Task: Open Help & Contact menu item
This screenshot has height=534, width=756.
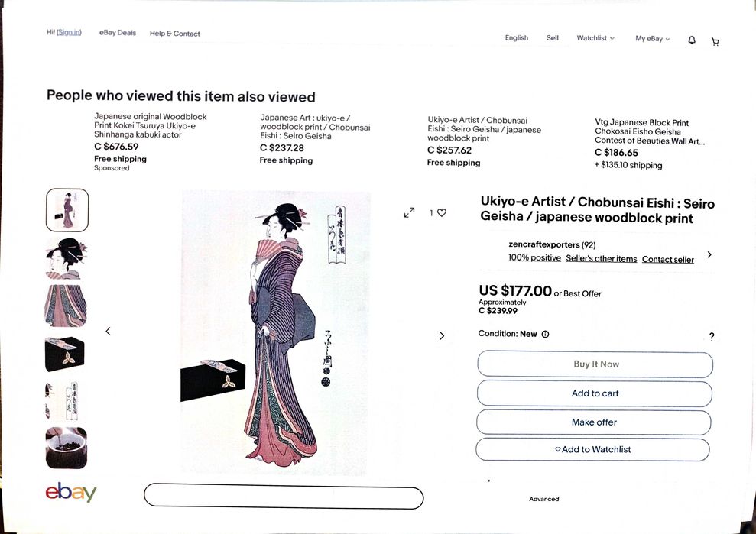Action: [x=174, y=34]
